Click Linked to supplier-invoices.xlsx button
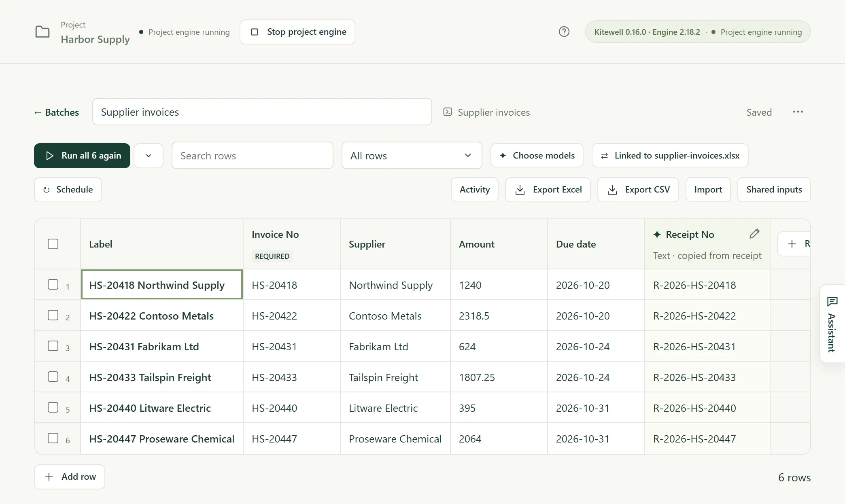The width and height of the screenshot is (845, 504). pyautogui.click(x=670, y=155)
